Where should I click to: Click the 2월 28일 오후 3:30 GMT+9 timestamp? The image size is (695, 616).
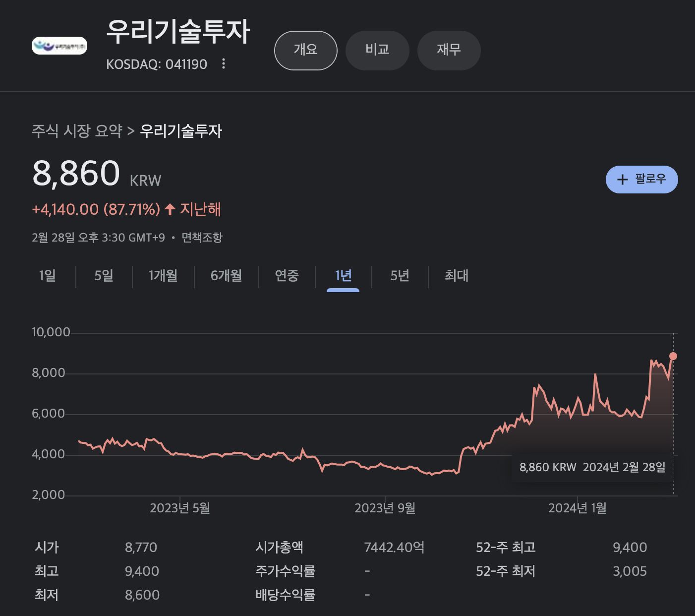tap(98, 238)
